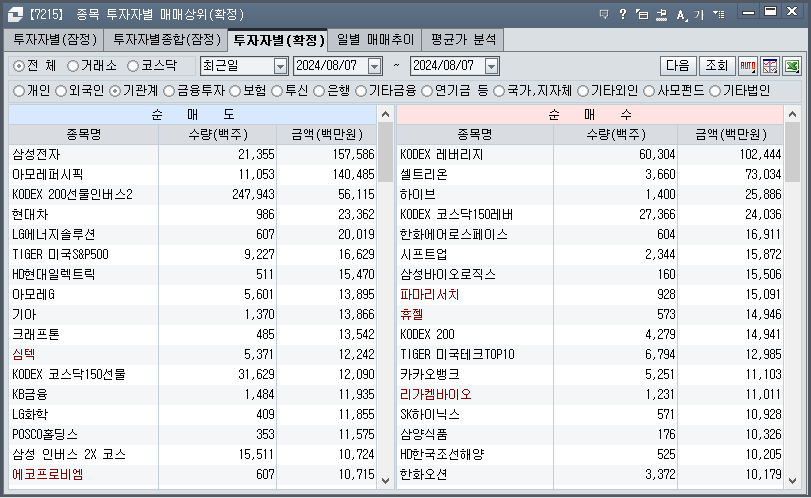Image resolution: width=811 pixels, height=498 pixels.
Task: Click up arrow of 순매수 scrollbar
Action: coord(792,114)
